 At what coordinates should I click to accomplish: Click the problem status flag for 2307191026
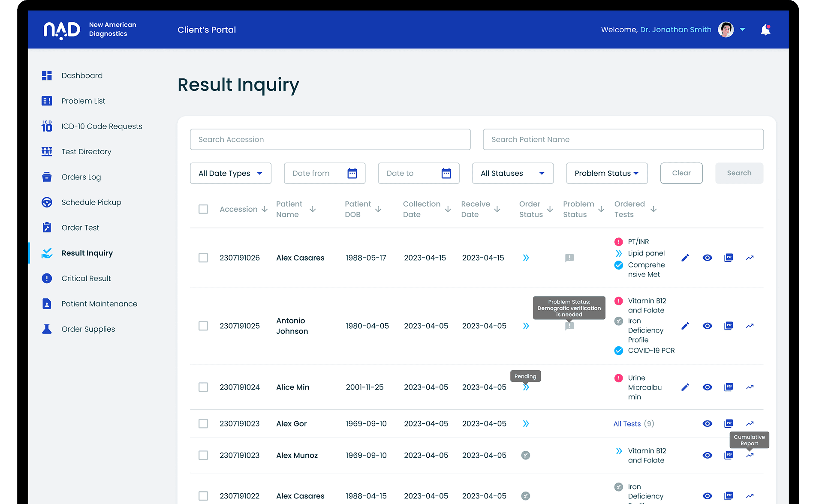569,258
